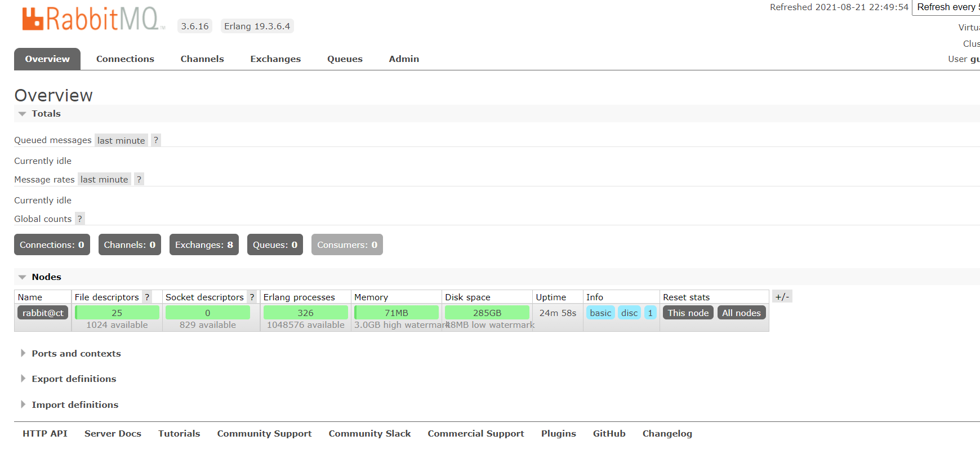Open the Channels tab
The width and height of the screenshot is (980, 458).
pos(202,59)
